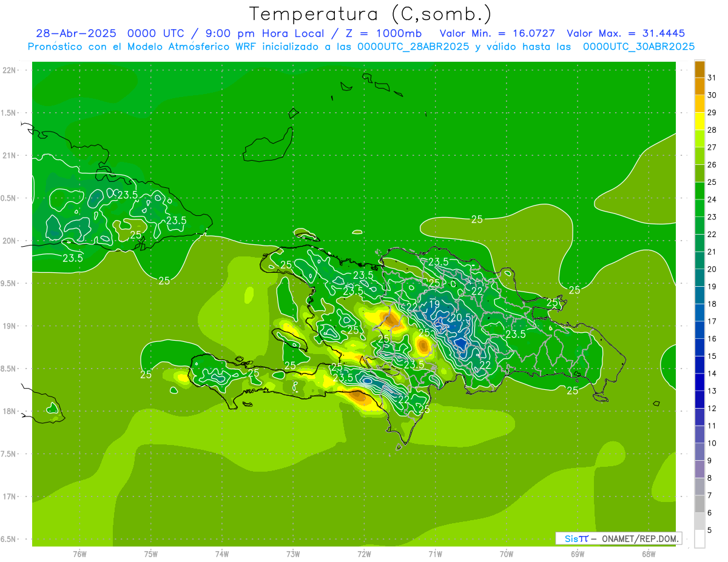Click the legend color band between 20 and 21
728x562 pixels.
click(699, 260)
